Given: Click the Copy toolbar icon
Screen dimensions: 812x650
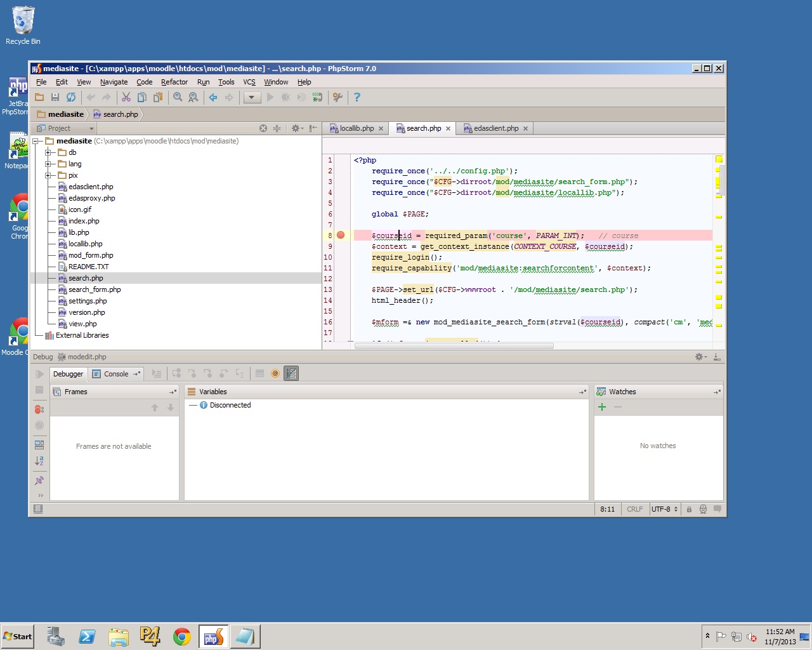Looking at the screenshot, I should [x=142, y=97].
